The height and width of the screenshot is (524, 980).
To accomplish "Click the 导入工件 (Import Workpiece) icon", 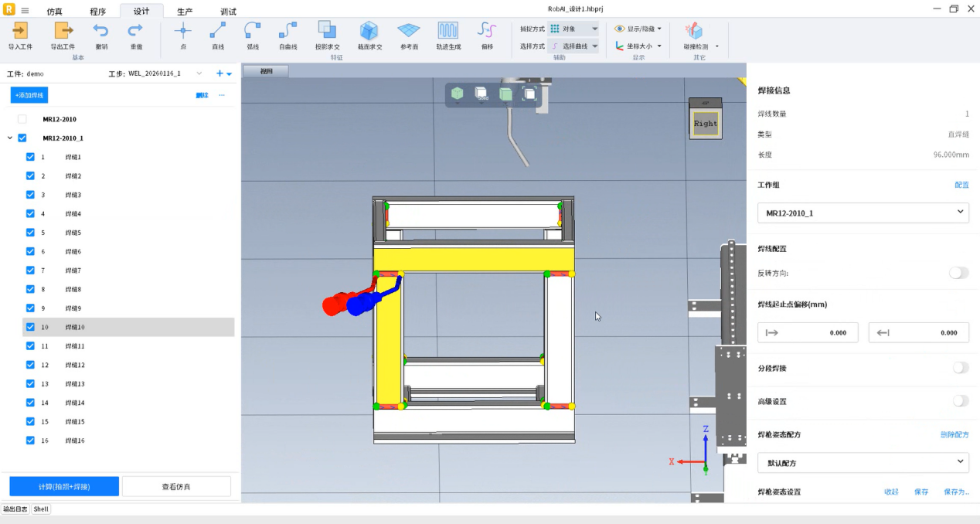I will pyautogui.click(x=20, y=31).
